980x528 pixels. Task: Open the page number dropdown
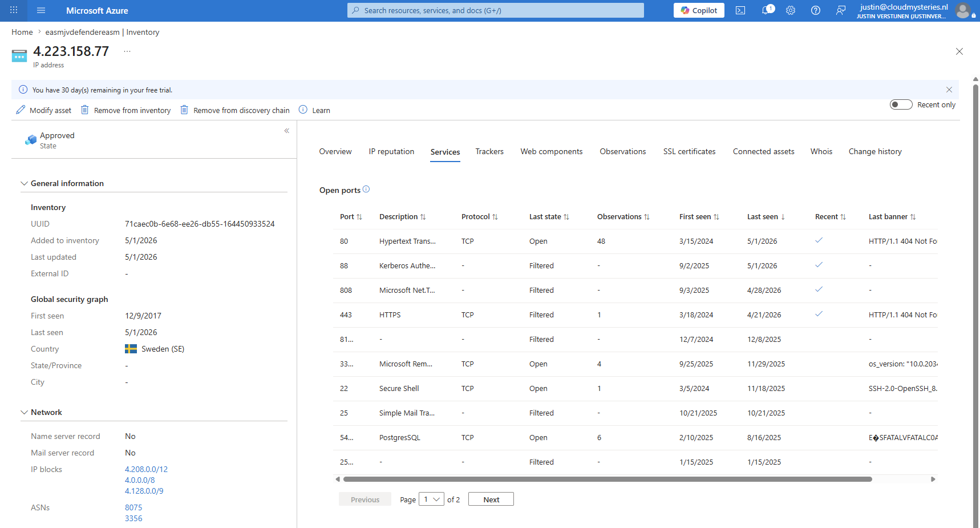click(431, 499)
